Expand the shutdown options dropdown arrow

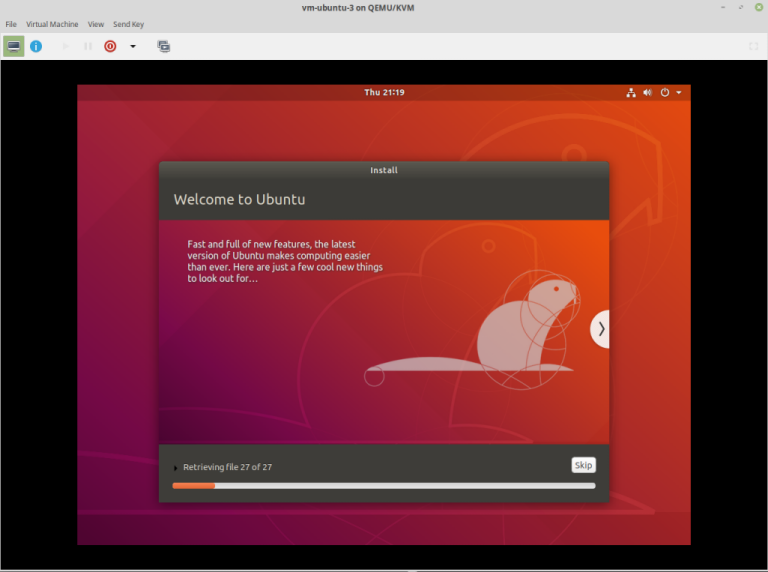133,46
